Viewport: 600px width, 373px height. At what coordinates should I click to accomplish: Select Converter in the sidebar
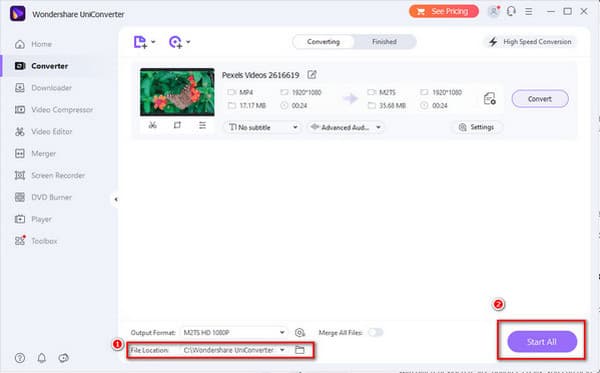tap(41, 66)
